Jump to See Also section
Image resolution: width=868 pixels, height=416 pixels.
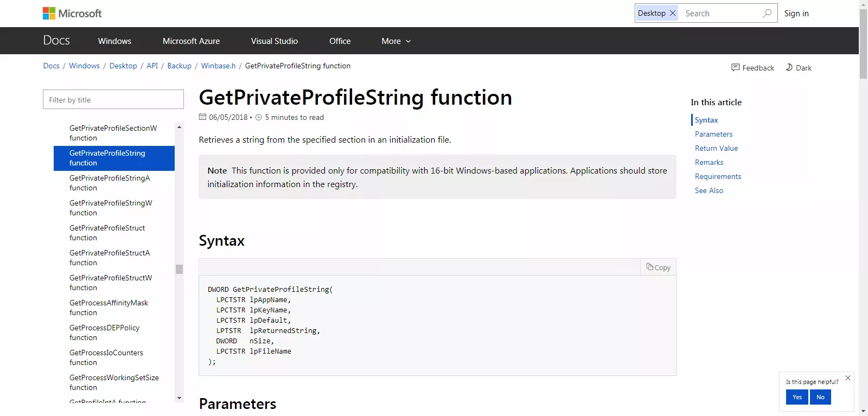[709, 190]
